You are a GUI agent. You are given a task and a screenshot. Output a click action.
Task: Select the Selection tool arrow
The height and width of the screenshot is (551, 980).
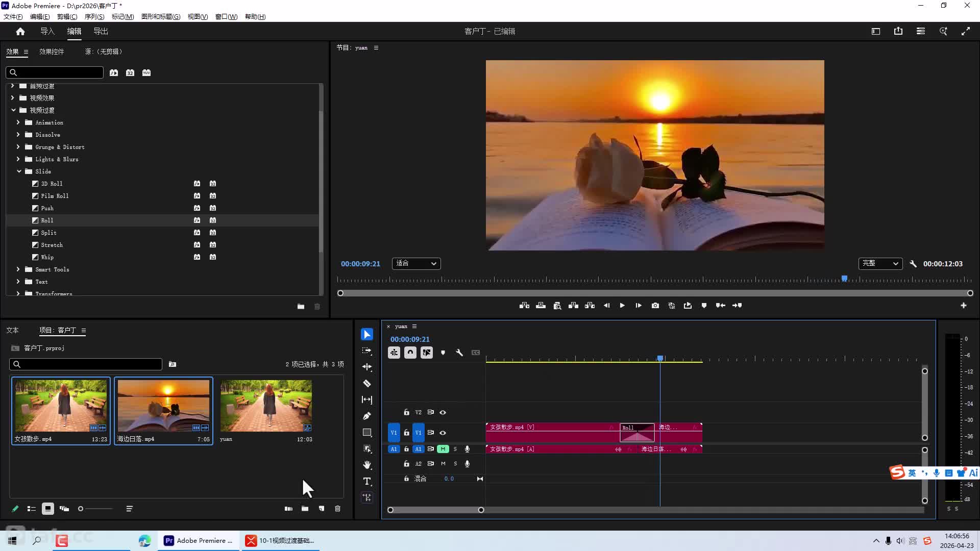[367, 335]
